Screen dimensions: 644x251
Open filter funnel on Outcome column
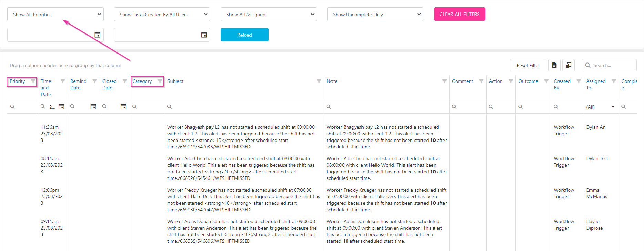click(x=546, y=81)
